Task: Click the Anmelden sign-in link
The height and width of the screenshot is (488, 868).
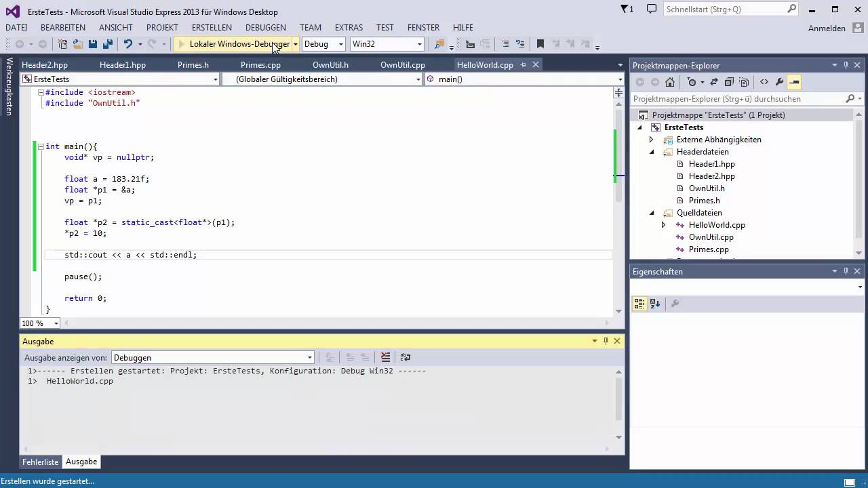Action: pos(827,28)
